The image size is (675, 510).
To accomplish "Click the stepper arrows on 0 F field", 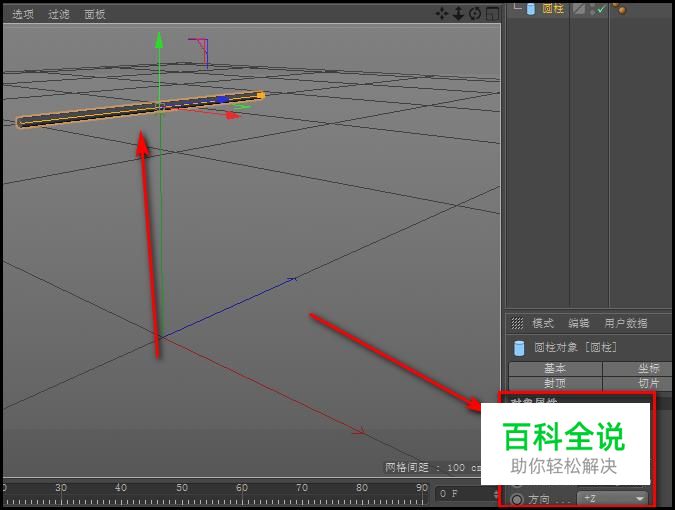I will [x=496, y=493].
